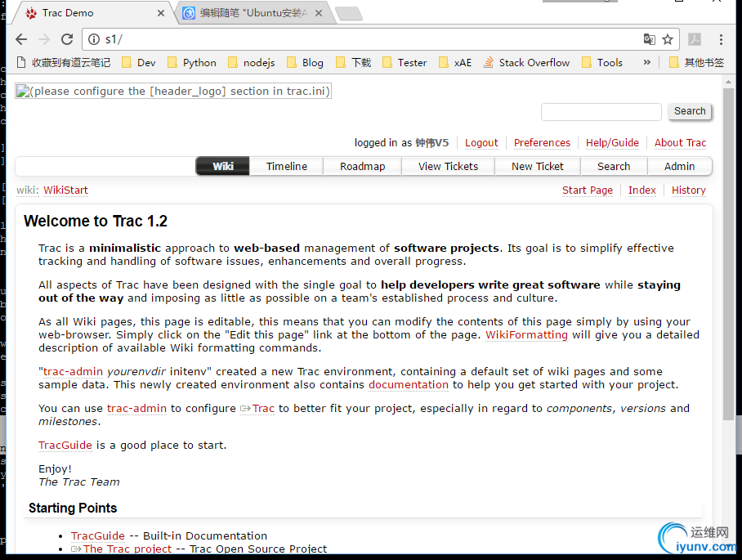742x560 pixels.
Task: Open the New Ticket navigation tab
Action: 538,166
